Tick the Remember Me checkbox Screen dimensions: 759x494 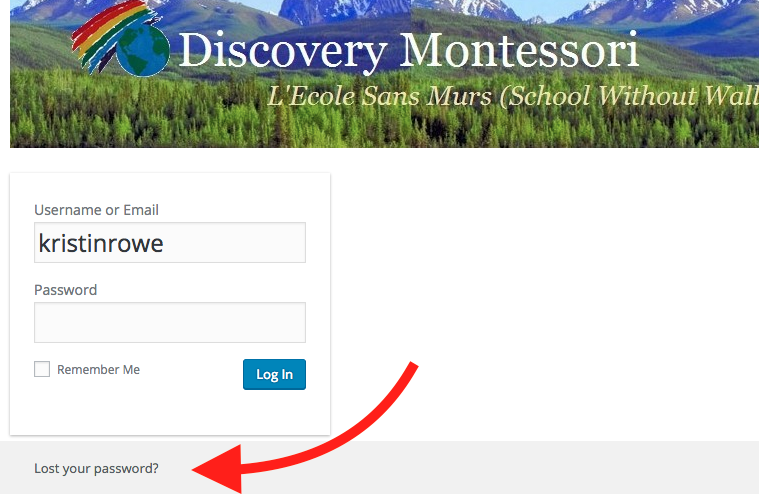(x=42, y=369)
